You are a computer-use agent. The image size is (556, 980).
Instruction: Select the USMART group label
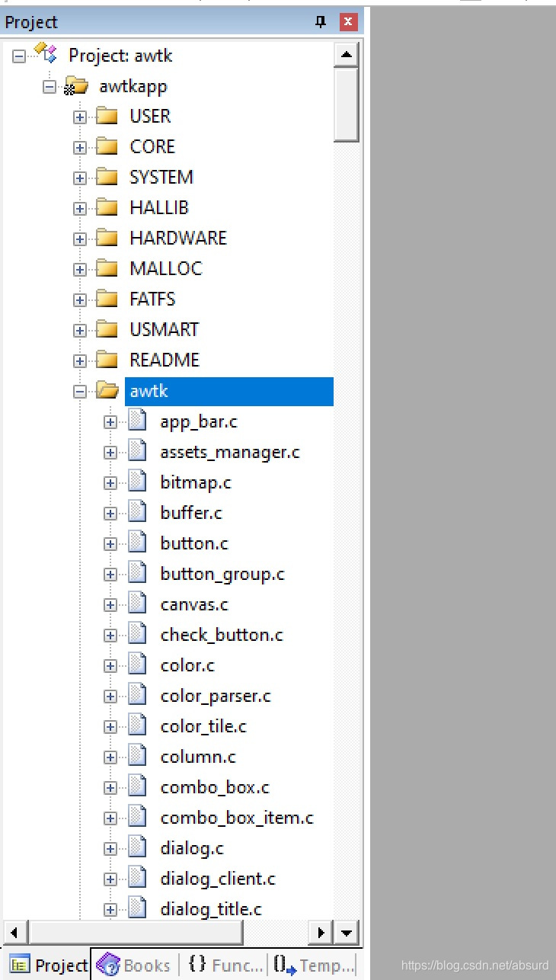pyautogui.click(x=164, y=329)
